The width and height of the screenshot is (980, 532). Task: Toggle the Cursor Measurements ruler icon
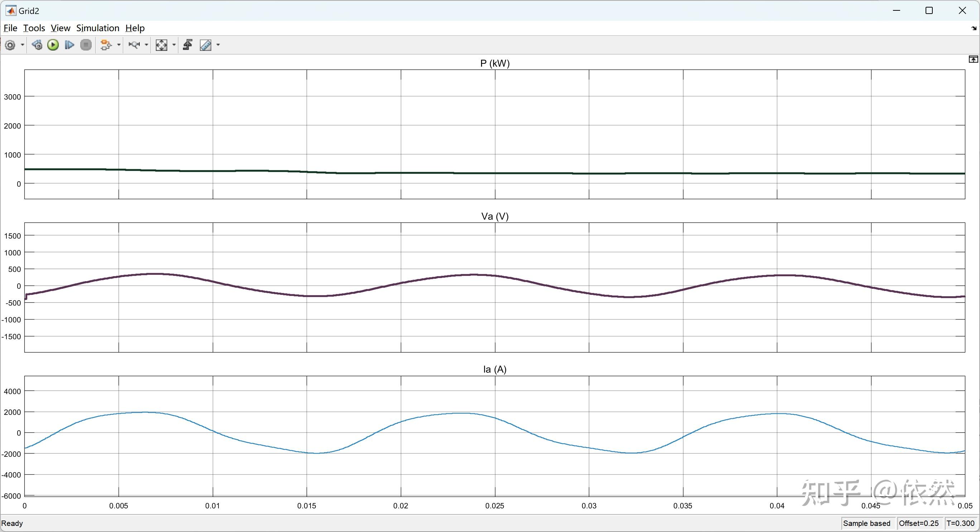(x=206, y=45)
